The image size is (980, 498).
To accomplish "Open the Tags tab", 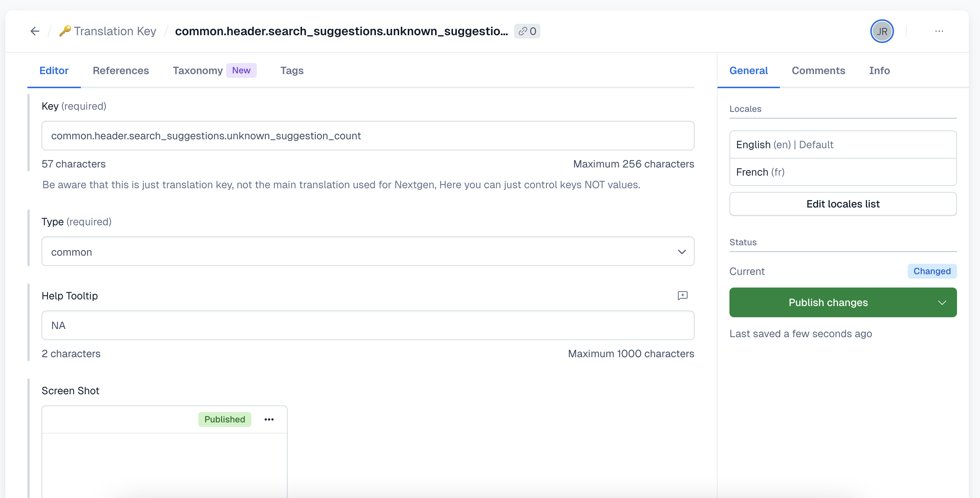I will (291, 70).
